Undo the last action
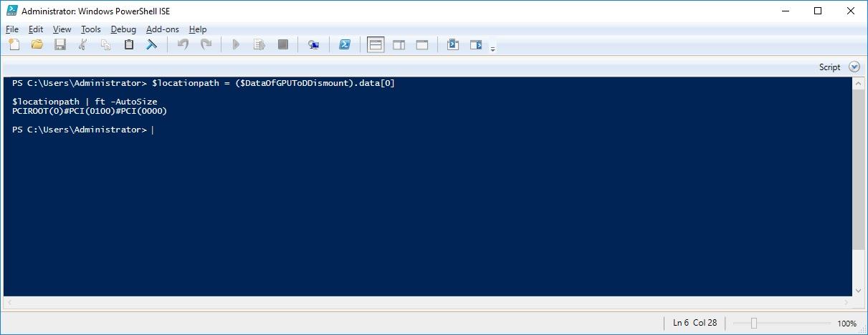Viewport: 868px width, 335px height. pyautogui.click(x=183, y=44)
